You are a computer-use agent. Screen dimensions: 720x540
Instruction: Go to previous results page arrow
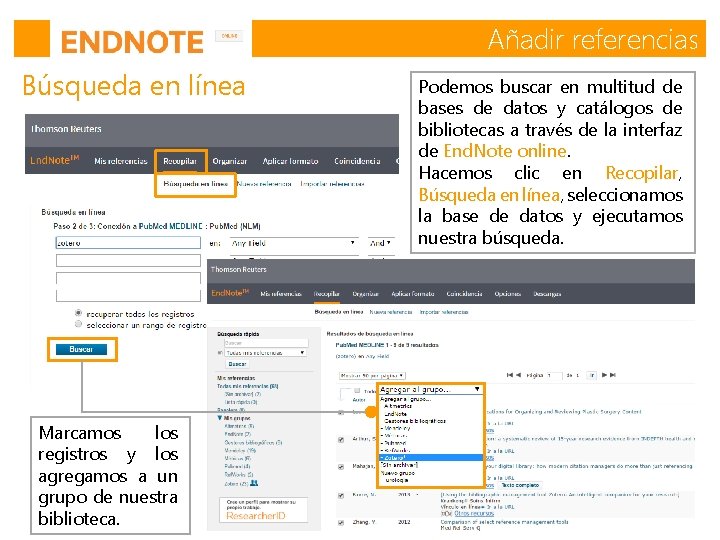[518, 375]
